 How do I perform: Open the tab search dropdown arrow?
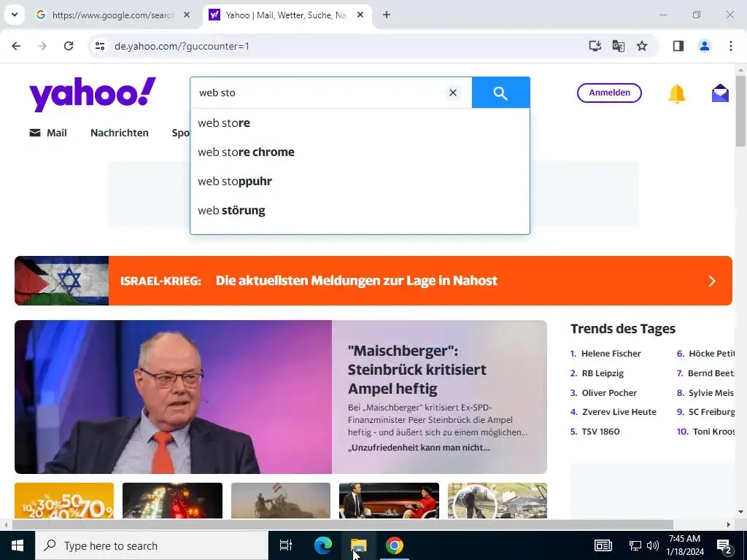[15, 15]
